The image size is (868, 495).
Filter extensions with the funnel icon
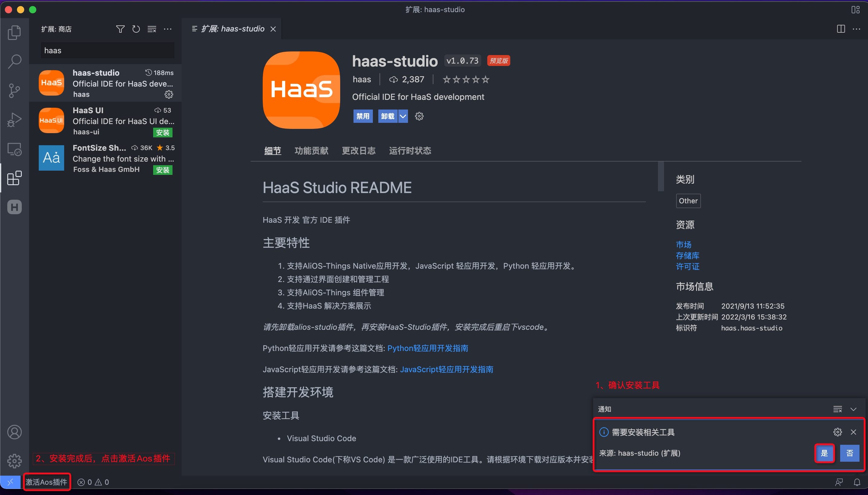(x=120, y=29)
